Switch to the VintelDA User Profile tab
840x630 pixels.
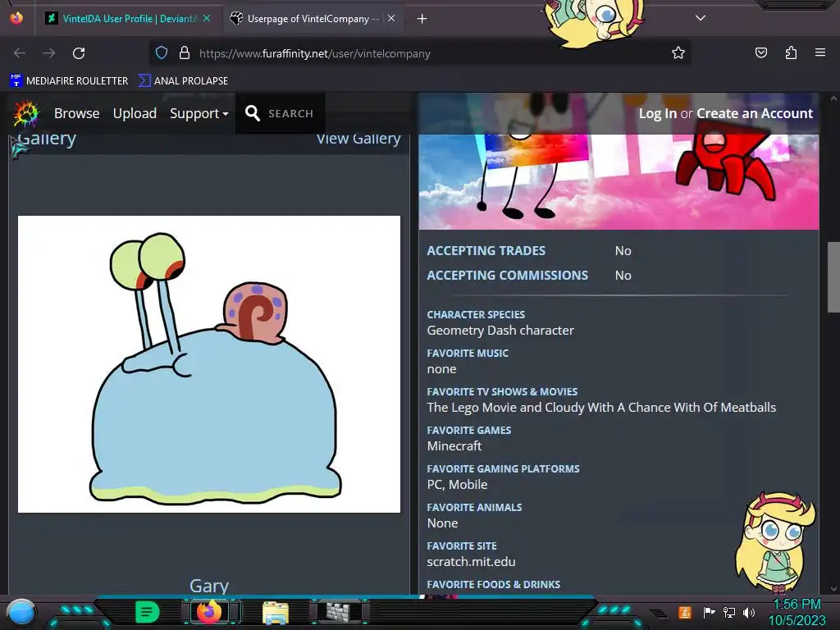point(127,19)
